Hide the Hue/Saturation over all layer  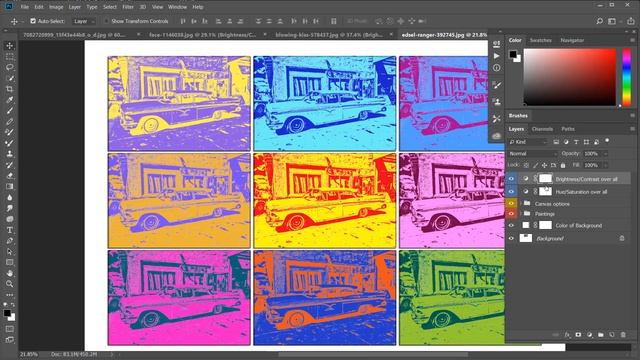click(511, 191)
